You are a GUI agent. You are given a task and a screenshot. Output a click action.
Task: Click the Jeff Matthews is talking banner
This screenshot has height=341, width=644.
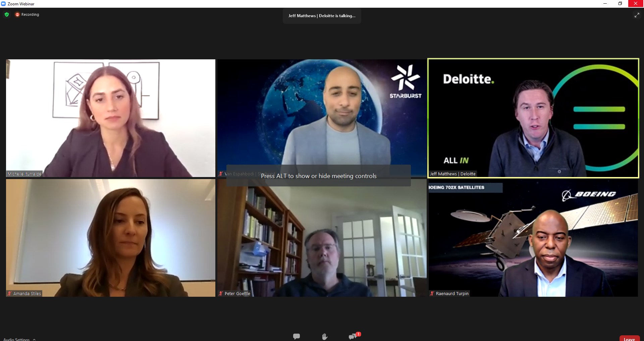coord(322,16)
